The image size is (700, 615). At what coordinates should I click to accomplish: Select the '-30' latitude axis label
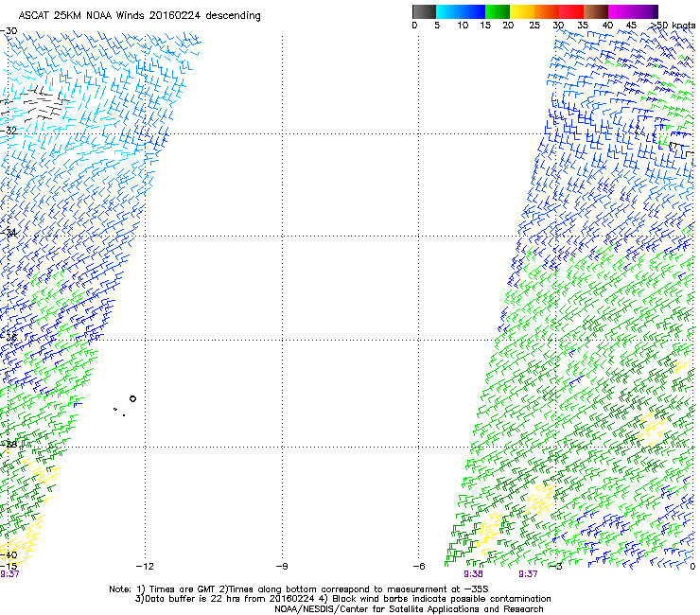click(x=9, y=31)
